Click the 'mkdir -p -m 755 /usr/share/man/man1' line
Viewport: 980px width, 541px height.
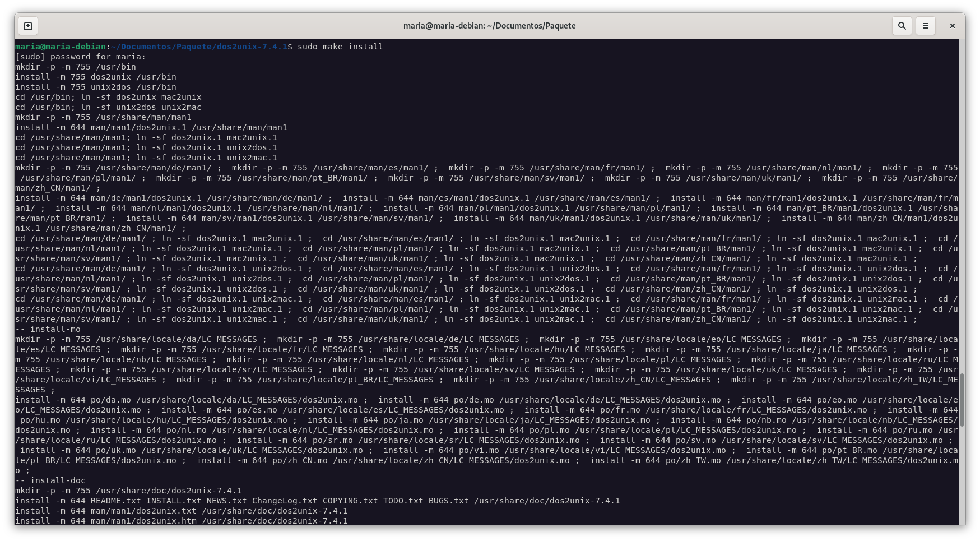tap(103, 117)
